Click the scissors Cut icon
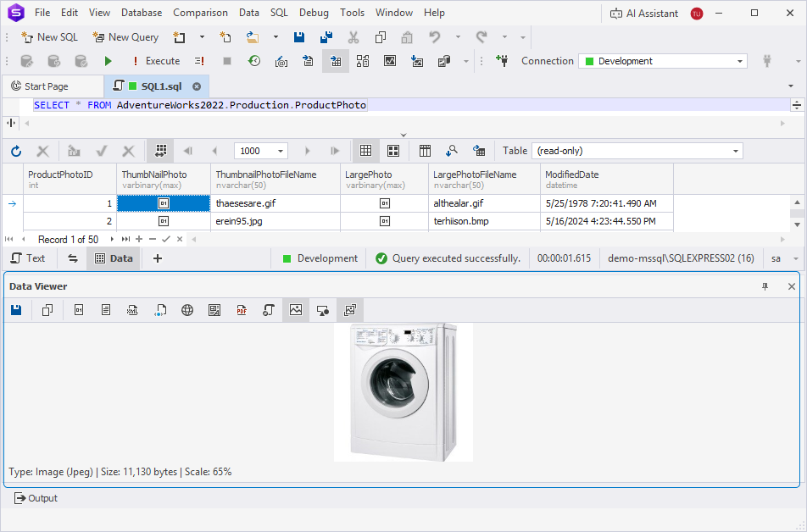This screenshot has width=807, height=532. 353,37
